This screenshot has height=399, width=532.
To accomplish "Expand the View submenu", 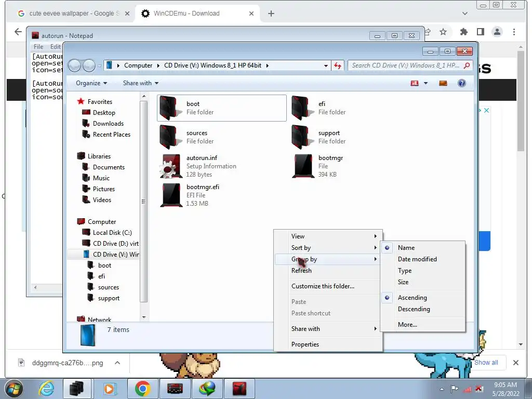I will tap(328, 236).
